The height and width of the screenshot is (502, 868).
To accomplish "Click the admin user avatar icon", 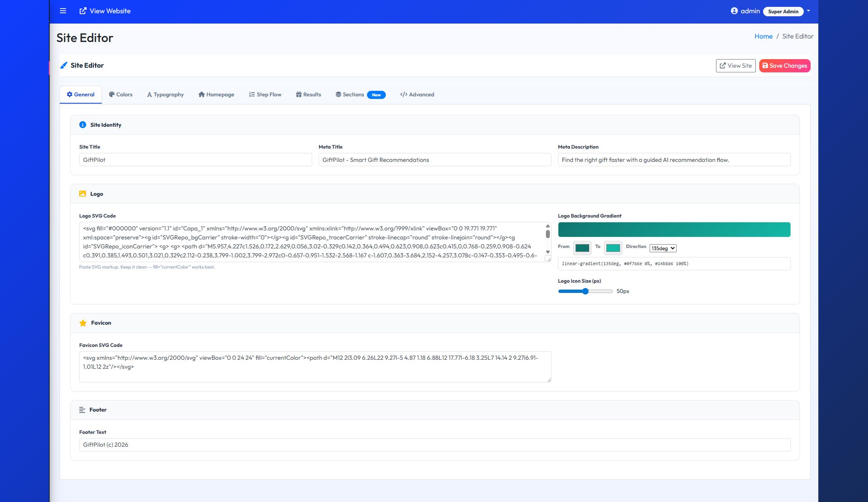I will [x=734, y=11].
